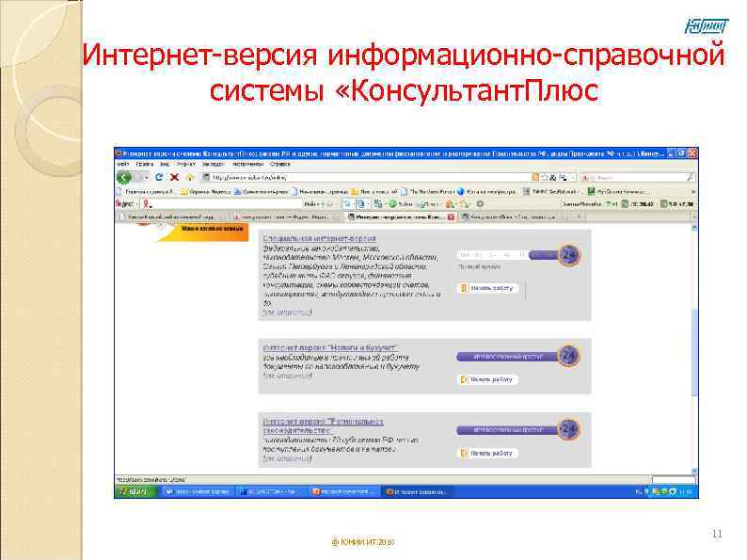
Task: Click the vertical scrollbar of the page
Action: coord(694,352)
